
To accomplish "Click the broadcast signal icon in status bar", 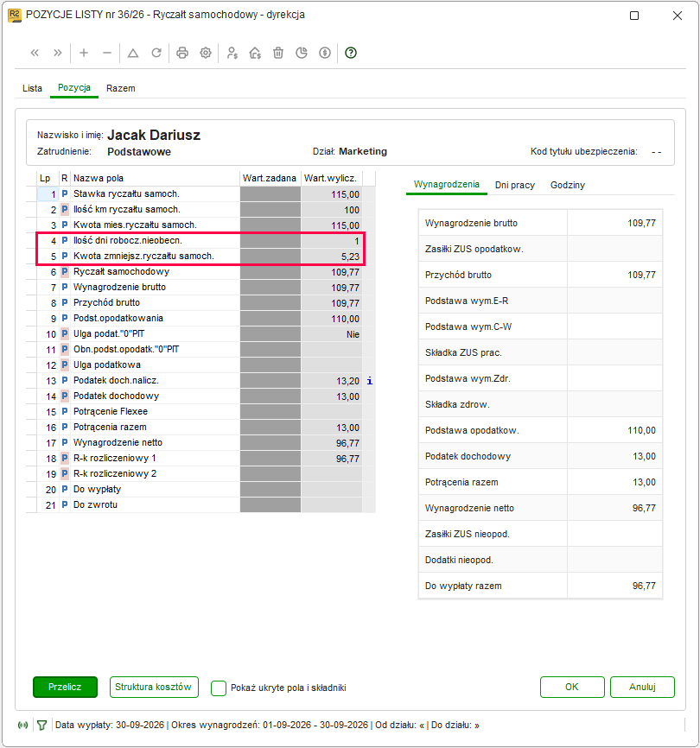I will (x=23, y=726).
